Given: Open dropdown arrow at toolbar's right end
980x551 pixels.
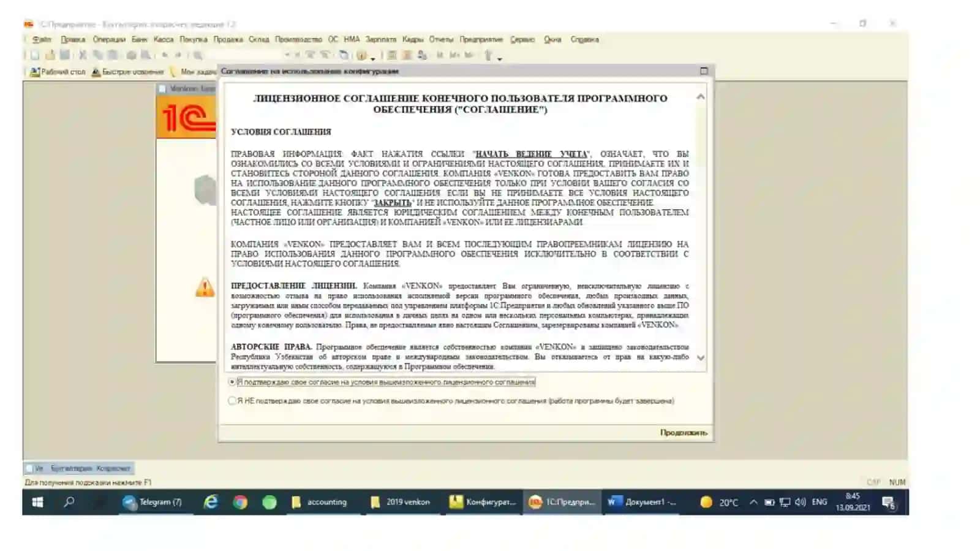Looking at the screenshot, I should [500, 58].
